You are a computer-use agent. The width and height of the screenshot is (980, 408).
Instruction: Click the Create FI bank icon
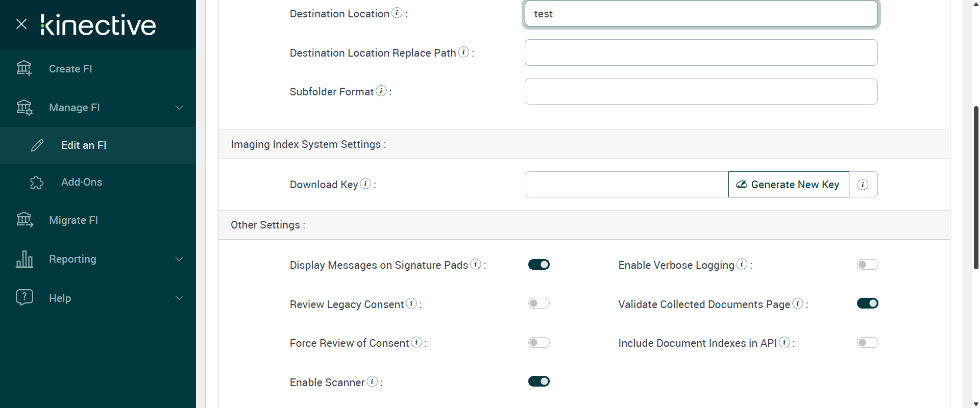[x=24, y=68]
